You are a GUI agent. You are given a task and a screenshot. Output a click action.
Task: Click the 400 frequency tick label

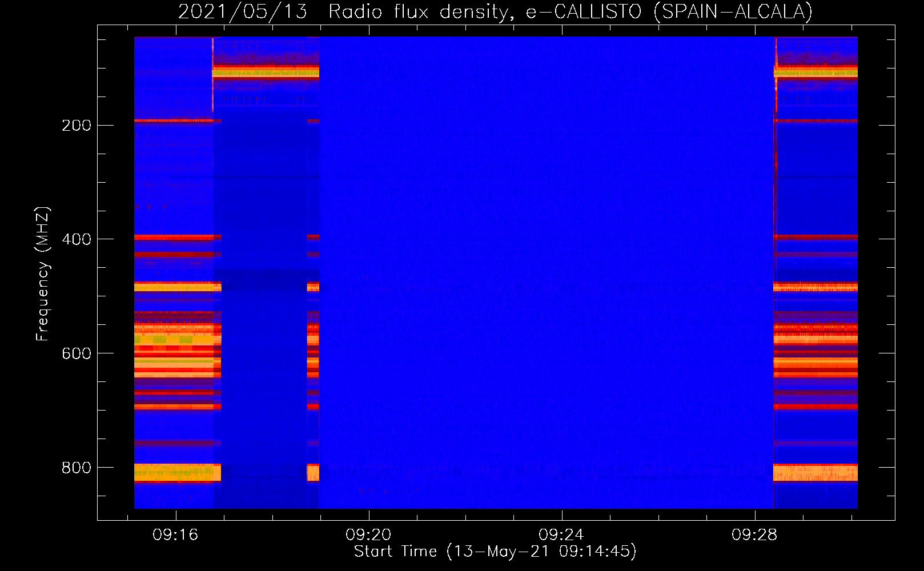[77, 239]
